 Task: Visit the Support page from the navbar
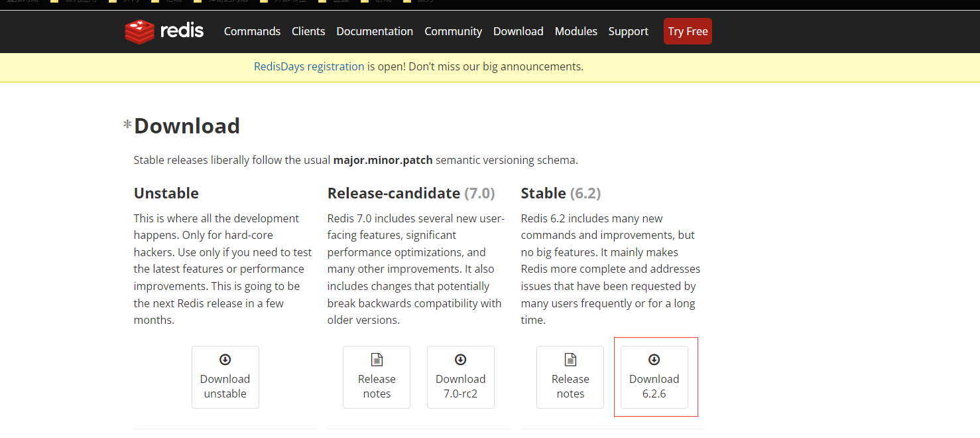[628, 31]
